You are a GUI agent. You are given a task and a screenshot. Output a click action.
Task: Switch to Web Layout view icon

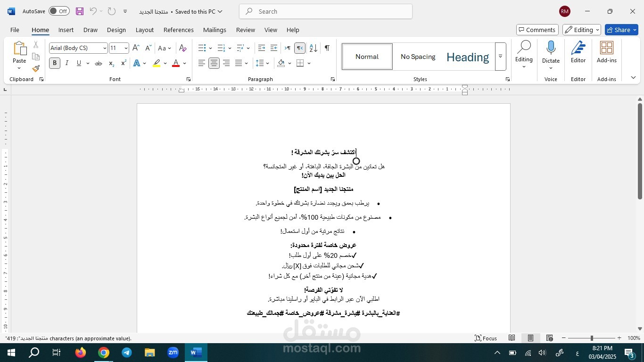550,338
